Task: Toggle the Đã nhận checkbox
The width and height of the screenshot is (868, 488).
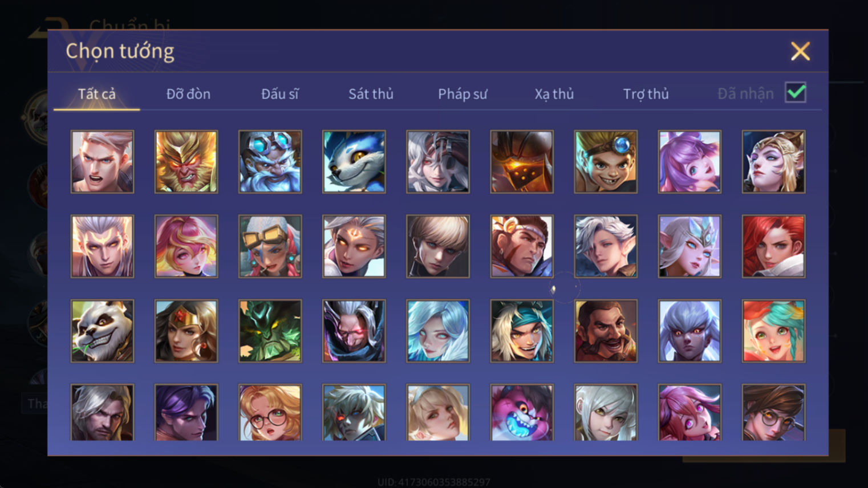Action: (796, 92)
